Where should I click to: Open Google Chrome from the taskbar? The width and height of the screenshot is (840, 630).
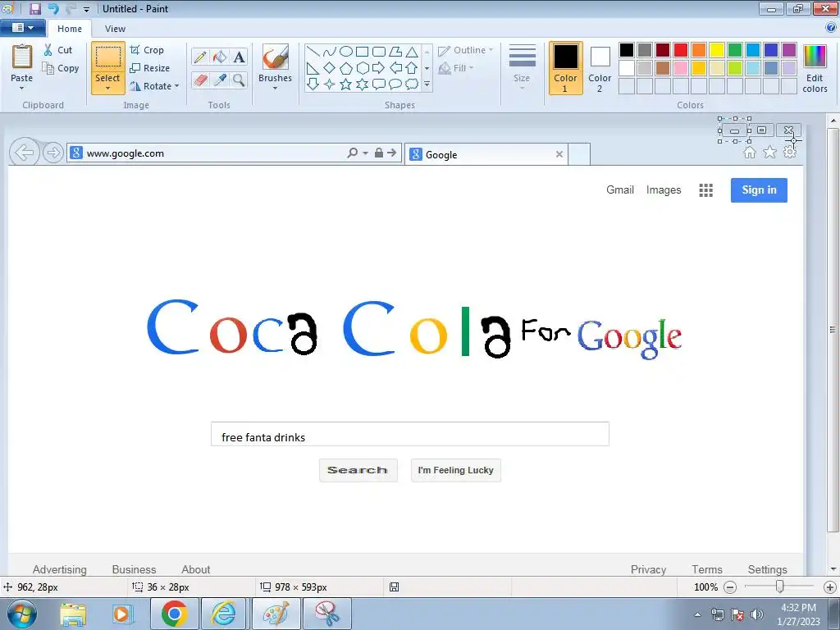(174, 614)
